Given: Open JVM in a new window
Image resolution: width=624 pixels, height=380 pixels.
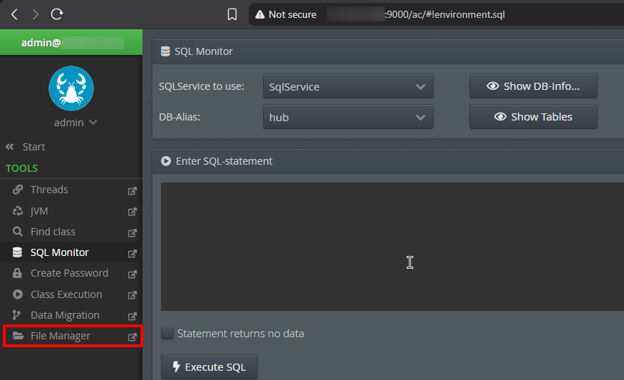Looking at the screenshot, I should click(x=132, y=212).
